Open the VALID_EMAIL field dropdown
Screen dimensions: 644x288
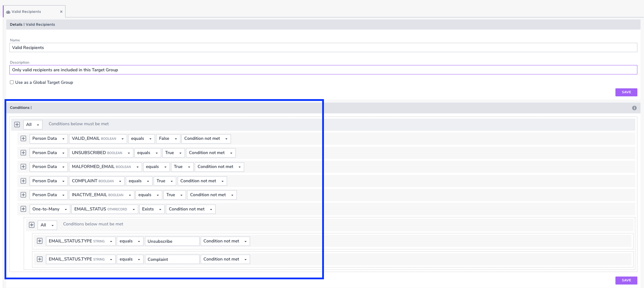pos(98,139)
